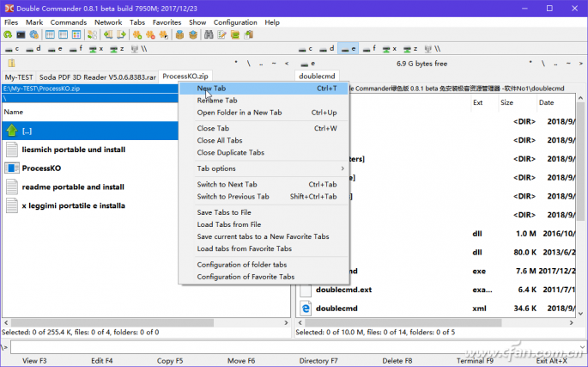Expand the Tab options submenu arrow
This screenshot has height=367, width=588.
342,168
